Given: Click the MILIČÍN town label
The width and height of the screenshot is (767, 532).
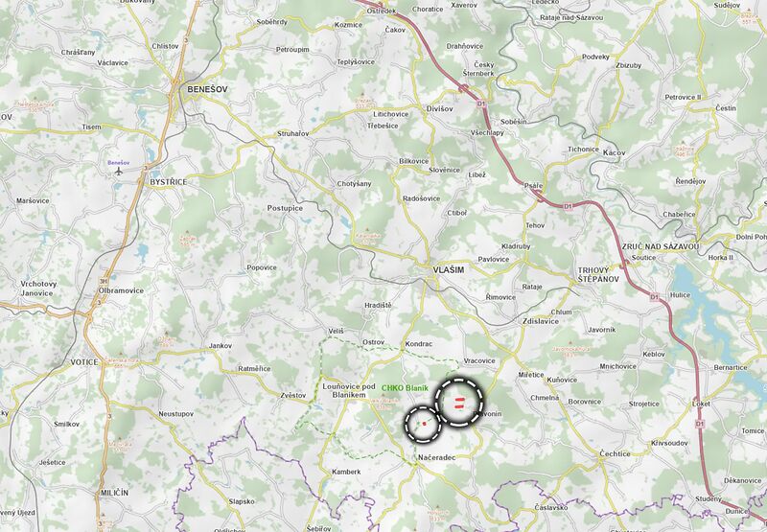Looking at the screenshot, I should pyautogui.click(x=113, y=493).
